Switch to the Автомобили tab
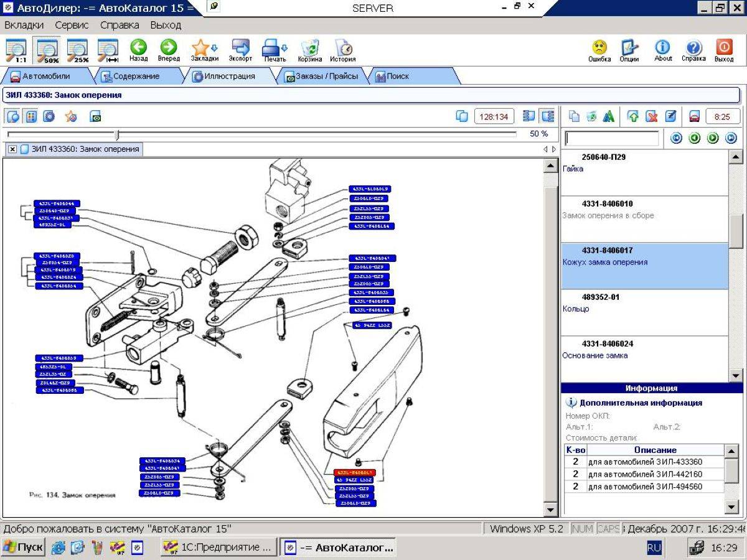The image size is (747, 560). coord(47,77)
